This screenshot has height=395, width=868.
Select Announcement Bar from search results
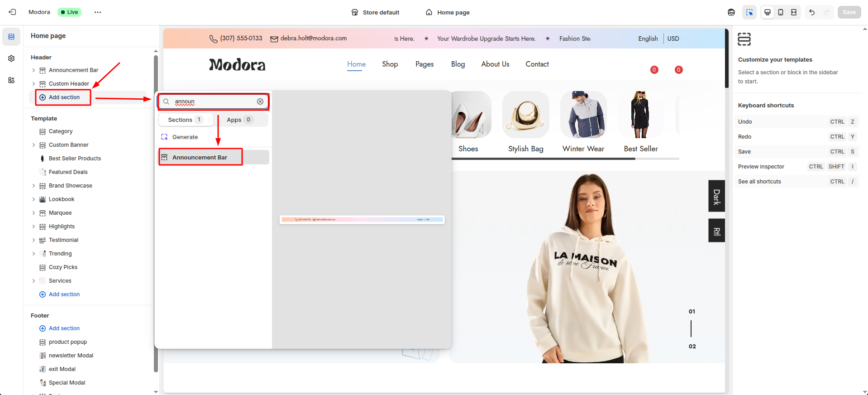pyautogui.click(x=214, y=157)
